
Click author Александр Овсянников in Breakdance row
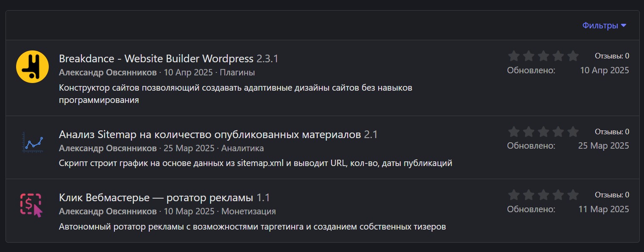coord(108,72)
